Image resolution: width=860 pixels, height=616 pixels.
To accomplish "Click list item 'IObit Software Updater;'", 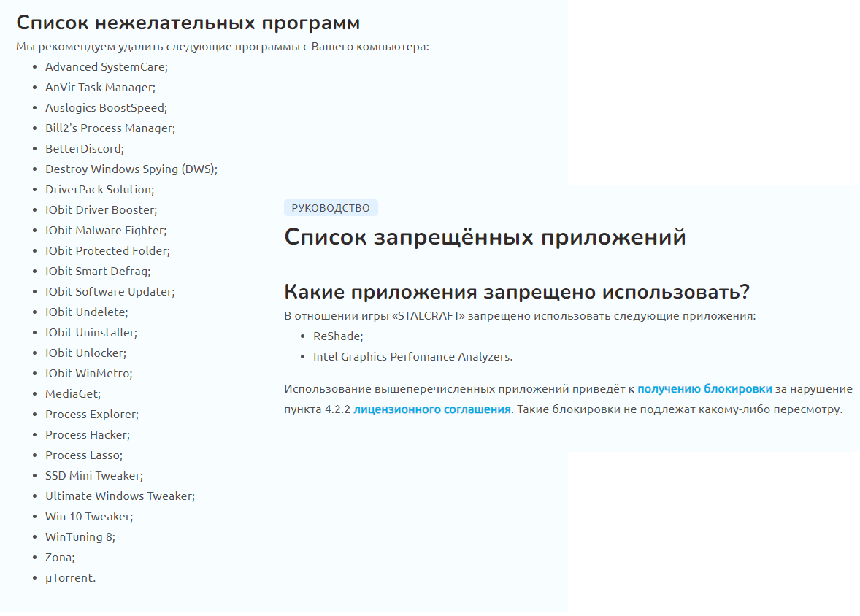I will 110,292.
